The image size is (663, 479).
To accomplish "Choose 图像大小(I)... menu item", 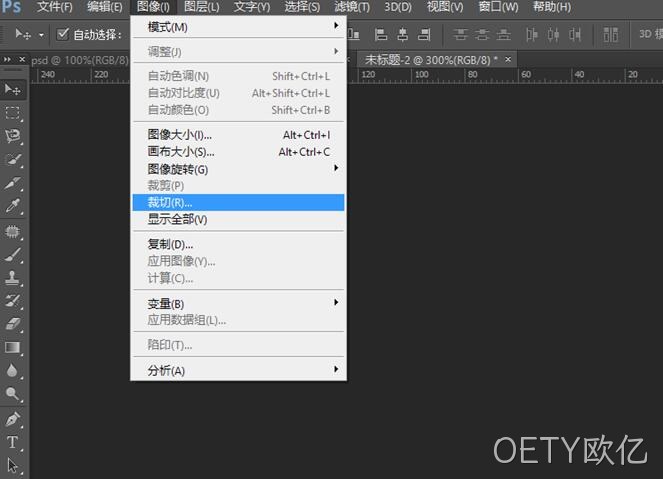I will pyautogui.click(x=238, y=135).
